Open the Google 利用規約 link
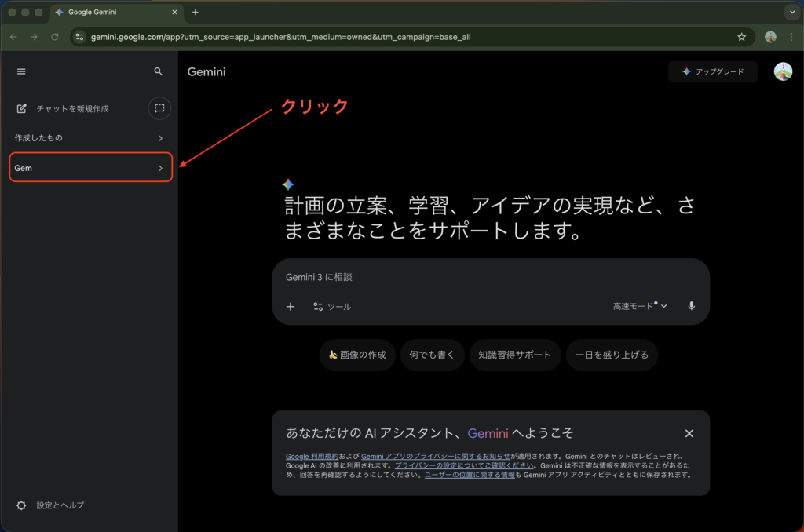 pos(307,456)
